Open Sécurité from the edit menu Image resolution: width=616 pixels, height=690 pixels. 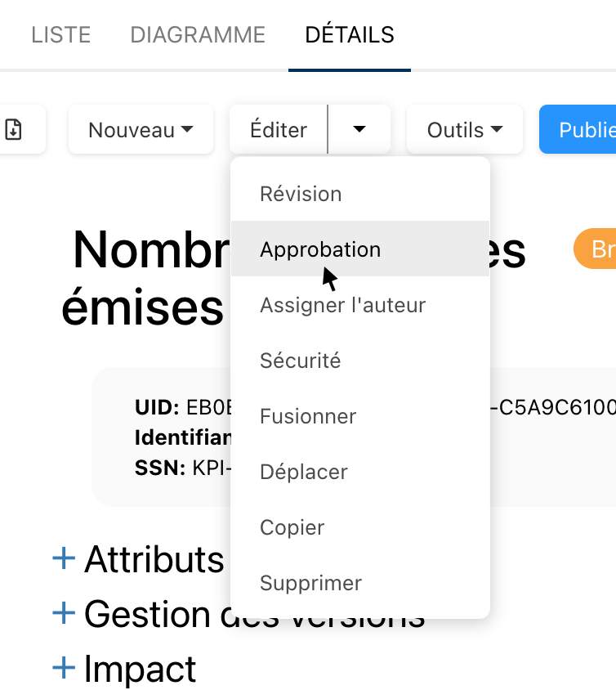click(300, 361)
